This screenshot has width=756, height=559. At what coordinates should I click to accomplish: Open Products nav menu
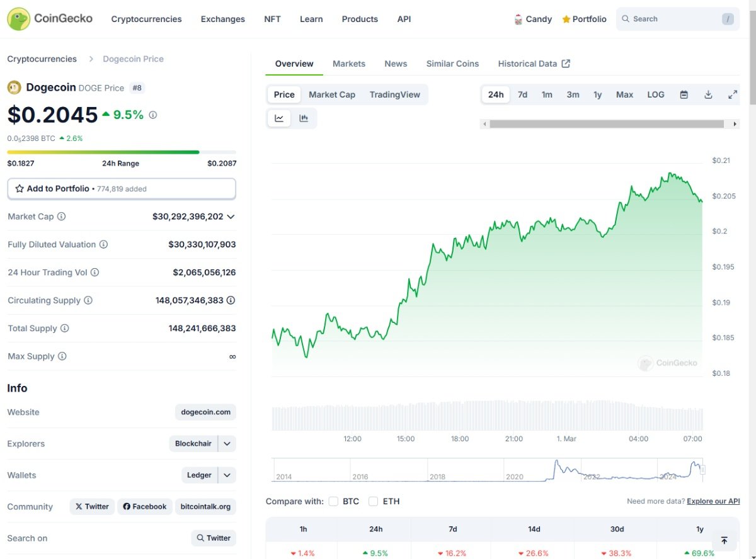click(360, 19)
